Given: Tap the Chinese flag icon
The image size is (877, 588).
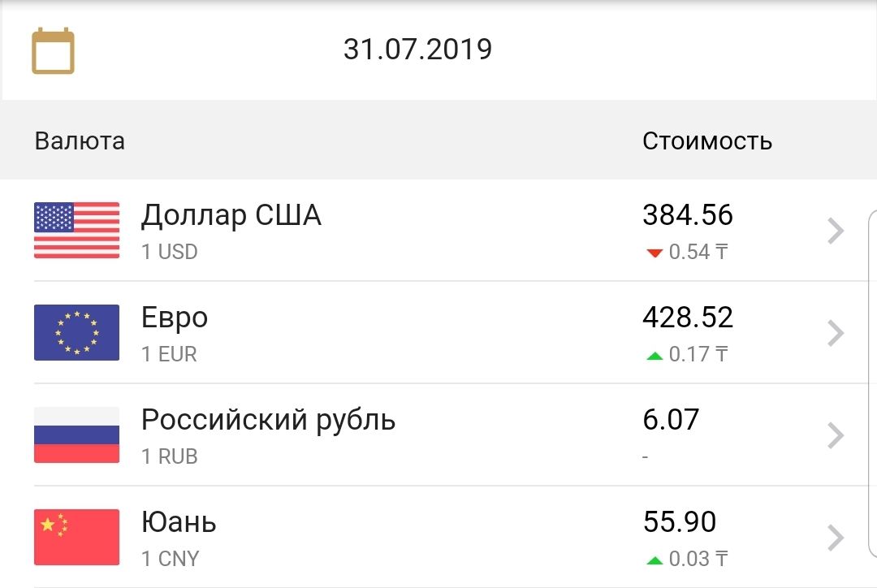Looking at the screenshot, I should click(76, 537).
